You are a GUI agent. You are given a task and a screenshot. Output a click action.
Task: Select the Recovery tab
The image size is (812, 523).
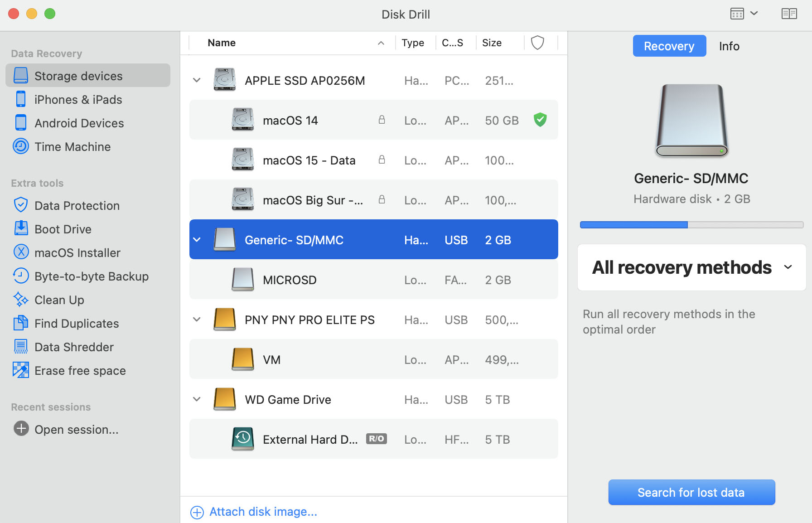(x=669, y=46)
